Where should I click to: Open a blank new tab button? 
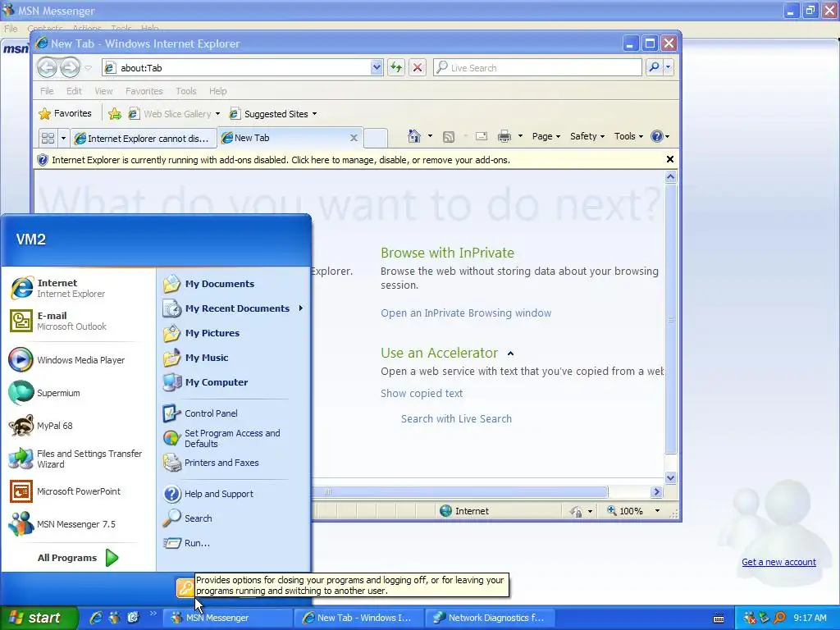376,138
